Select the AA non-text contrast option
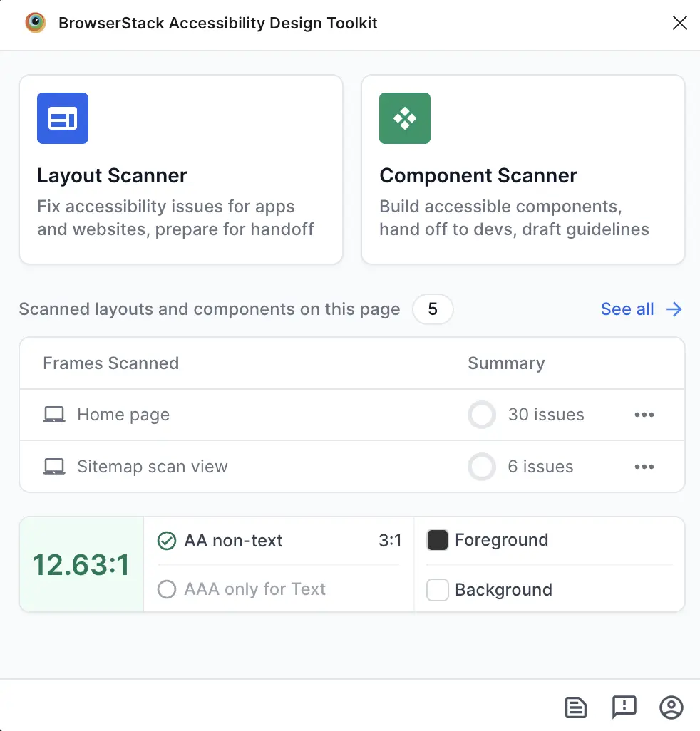The width and height of the screenshot is (700, 731). point(166,541)
